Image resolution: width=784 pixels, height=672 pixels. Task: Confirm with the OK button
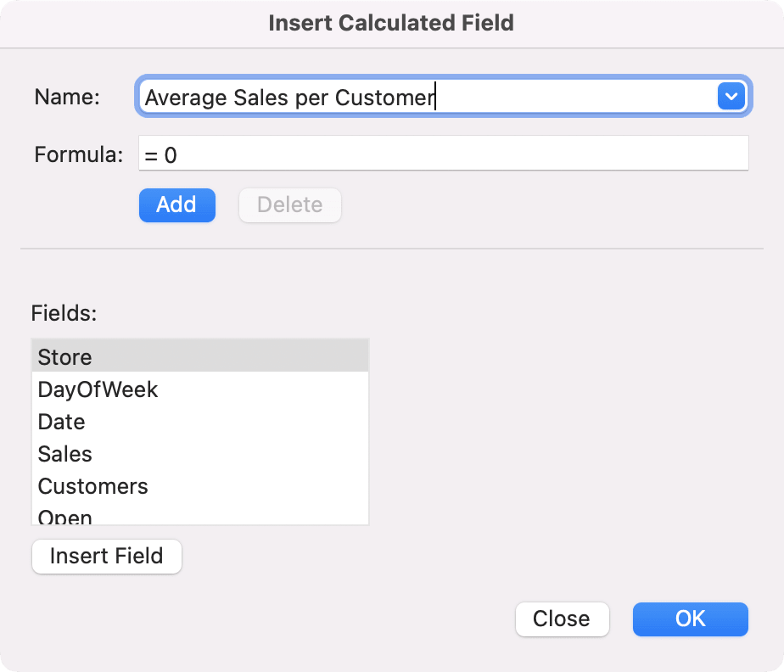(x=690, y=619)
